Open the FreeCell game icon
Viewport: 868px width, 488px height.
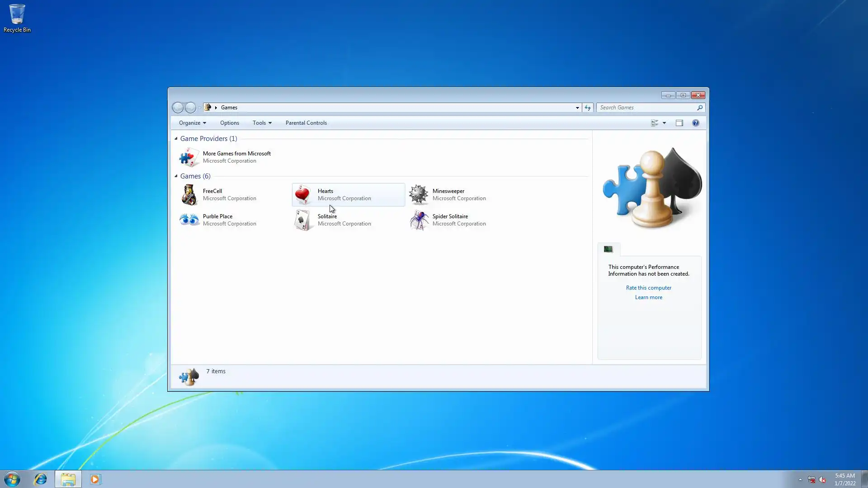point(189,195)
